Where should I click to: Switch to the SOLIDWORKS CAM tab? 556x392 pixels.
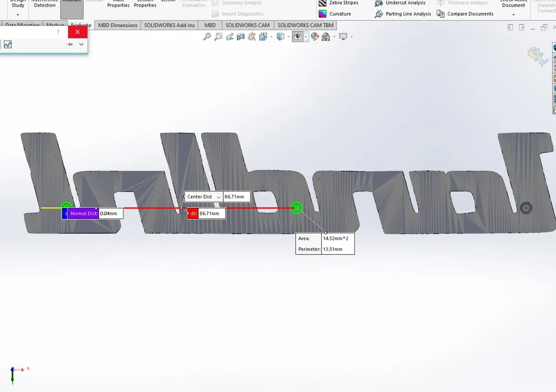point(247,25)
